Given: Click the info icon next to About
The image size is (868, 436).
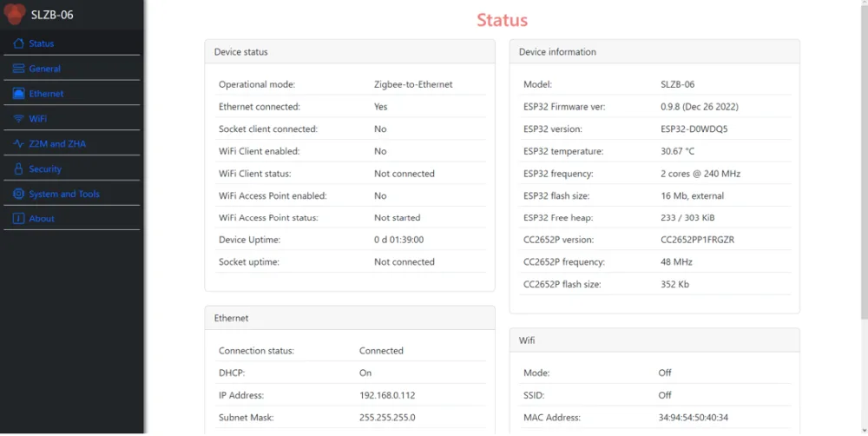Looking at the screenshot, I should coord(19,219).
